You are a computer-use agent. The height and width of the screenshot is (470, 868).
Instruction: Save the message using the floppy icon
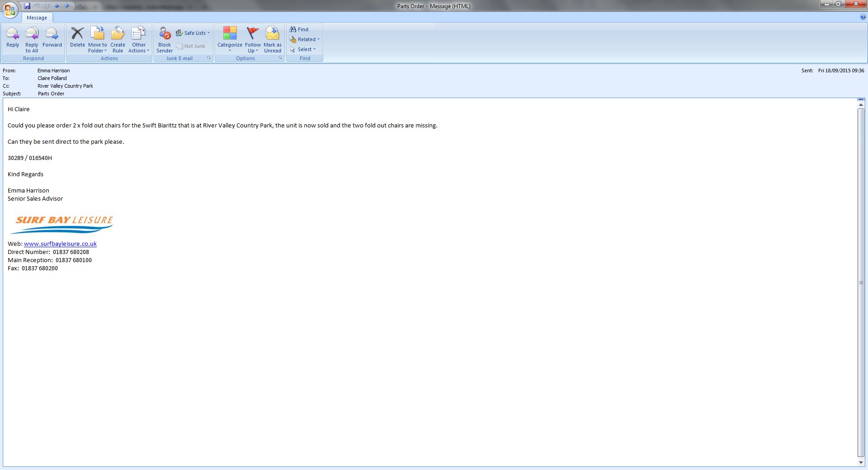click(x=27, y=6)
